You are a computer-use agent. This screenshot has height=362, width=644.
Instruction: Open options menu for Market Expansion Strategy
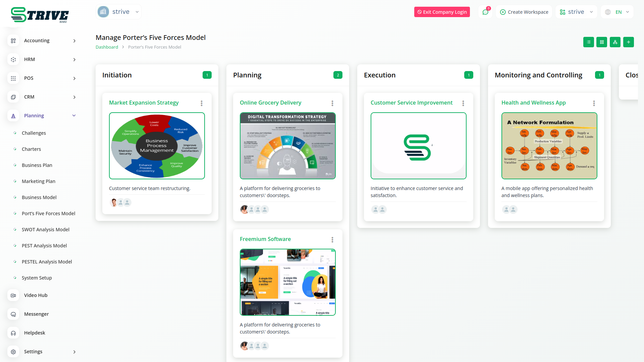tap(202, 103)
